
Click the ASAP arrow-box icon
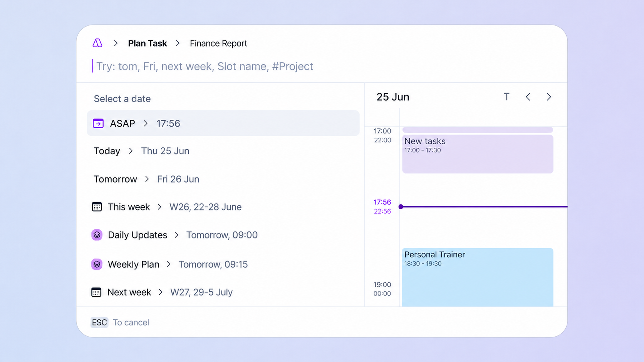98,123
